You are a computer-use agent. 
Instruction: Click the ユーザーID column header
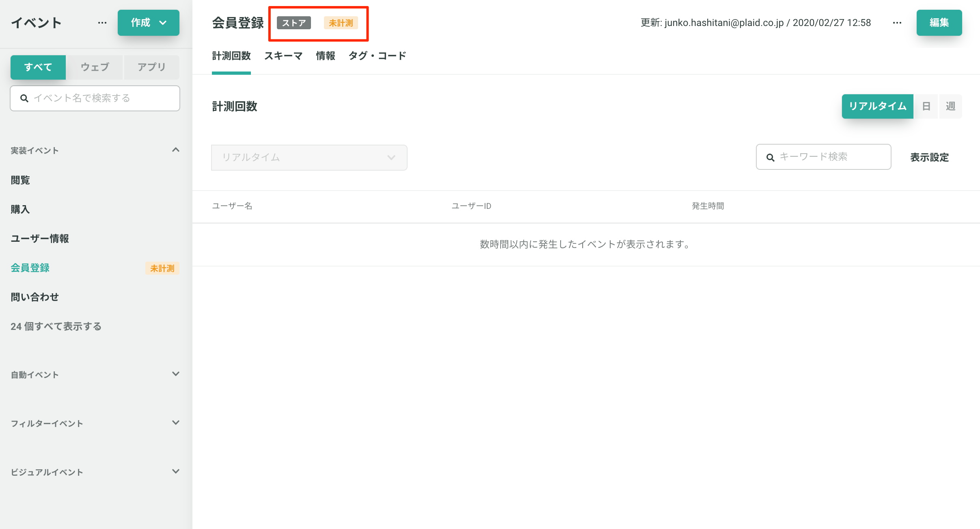coord(471,206)
